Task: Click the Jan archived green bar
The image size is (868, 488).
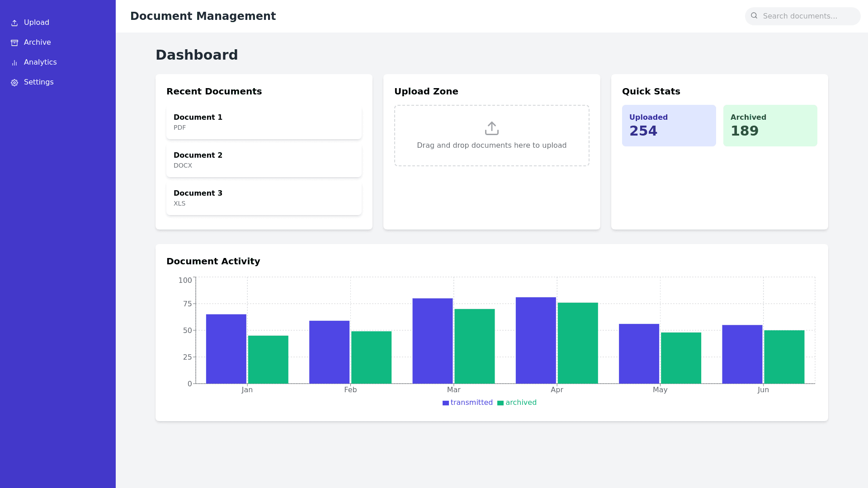Action: (x=268, y=360)
